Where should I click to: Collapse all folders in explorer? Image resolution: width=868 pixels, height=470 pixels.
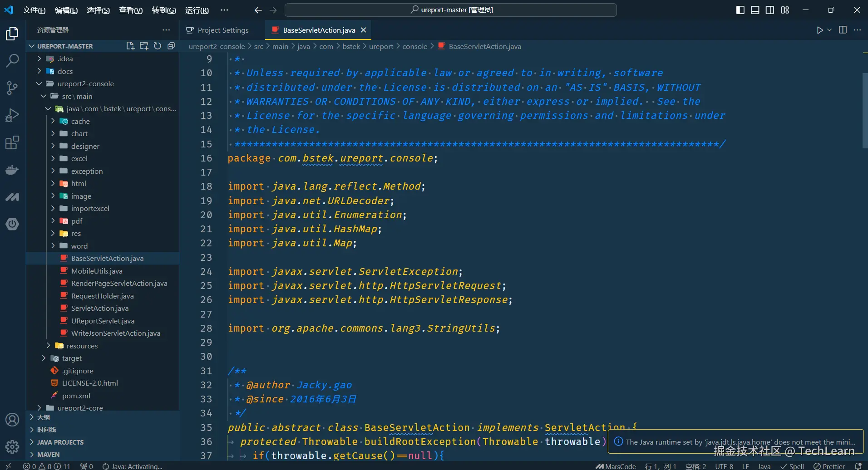171,46
